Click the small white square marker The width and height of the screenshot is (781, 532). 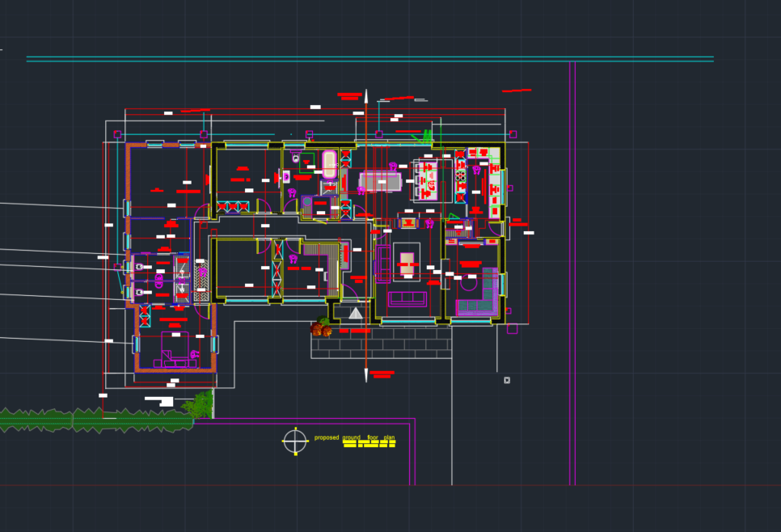point(507,380)
